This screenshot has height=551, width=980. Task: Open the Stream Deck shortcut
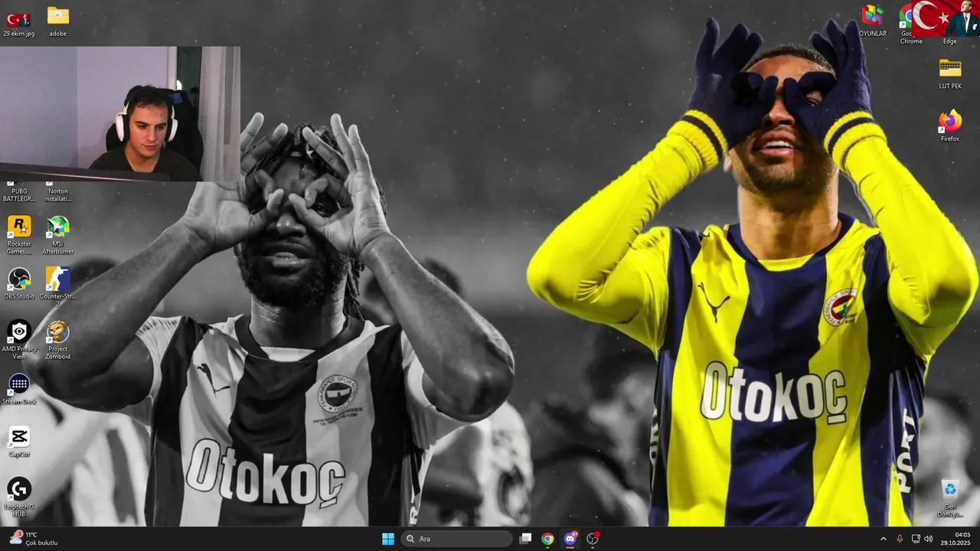[x=19, y=389]
